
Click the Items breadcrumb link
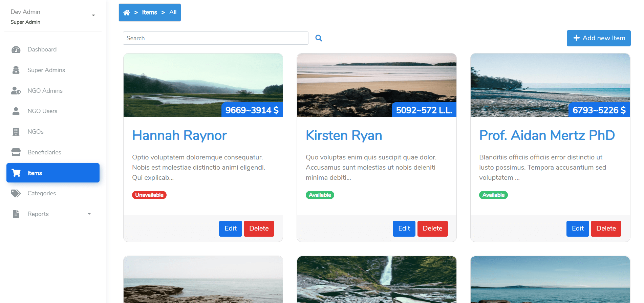pos(149,13)
